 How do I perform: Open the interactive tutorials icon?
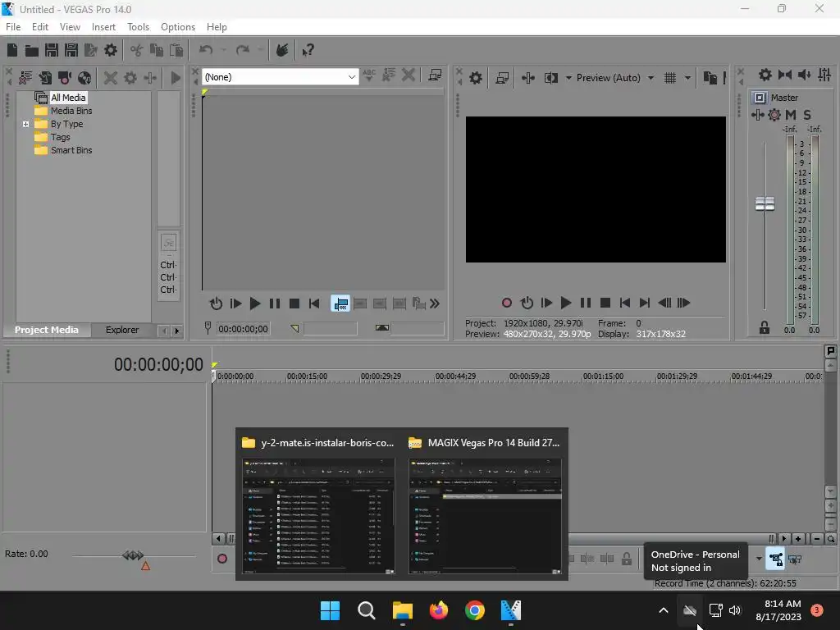[x=282, y=50]
